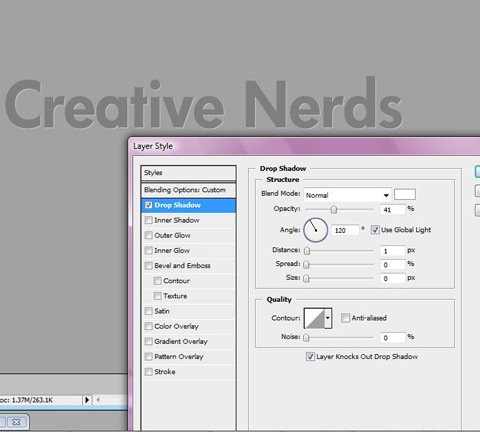The height and width of the screenshot is (432, 480).
Task: Open the Blend Mode Normal dropdown
Action: click(347, 195)
